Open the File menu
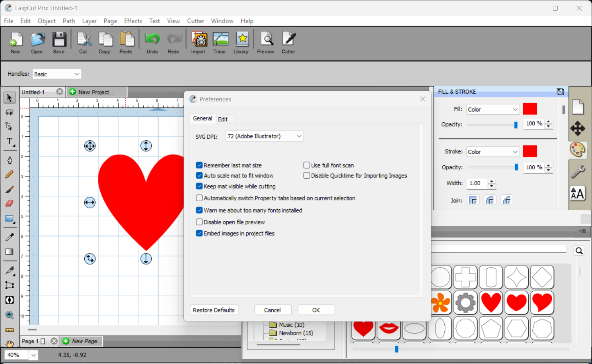The height and width of the screenshot is (364, 592). point(9,21)
